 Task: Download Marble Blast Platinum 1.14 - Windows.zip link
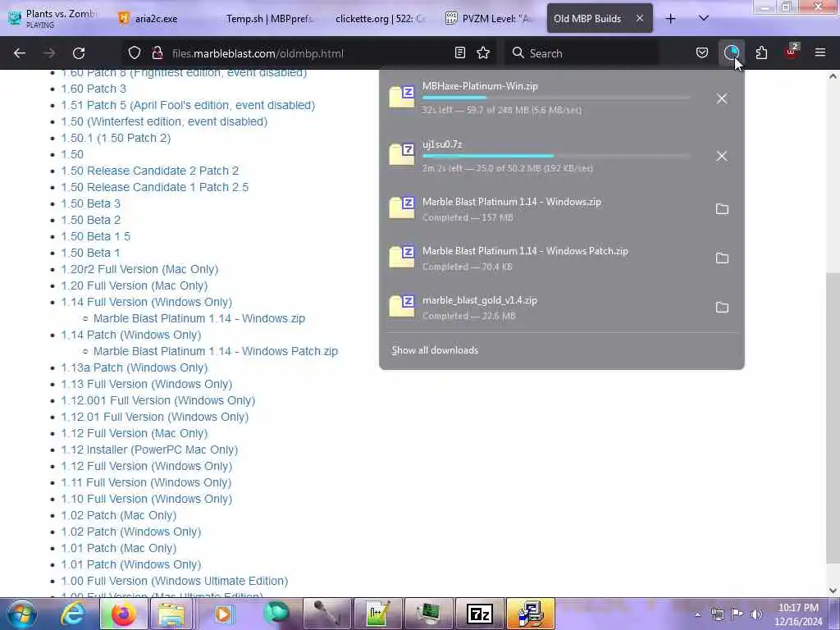pos(199,318)
